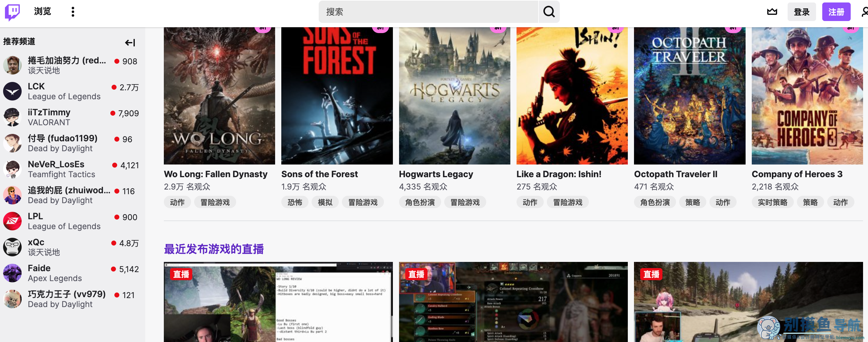Click the xQc channel avatar
The image size is (868, 342).
point(12,247)
